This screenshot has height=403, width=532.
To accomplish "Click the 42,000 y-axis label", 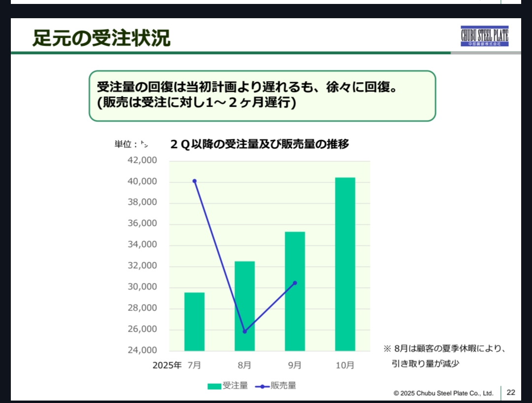I will point(142,160).
